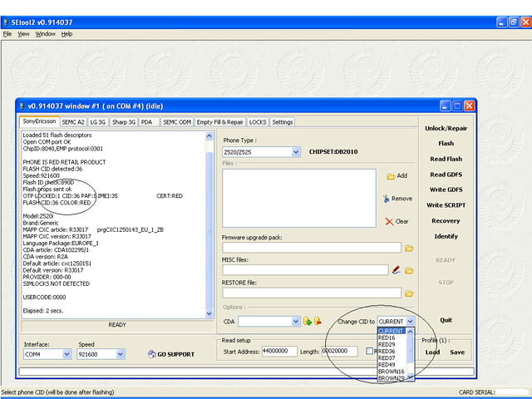Click log panel scroll down arrow
The width and height of the screenshot is (532, 399).
209,314
